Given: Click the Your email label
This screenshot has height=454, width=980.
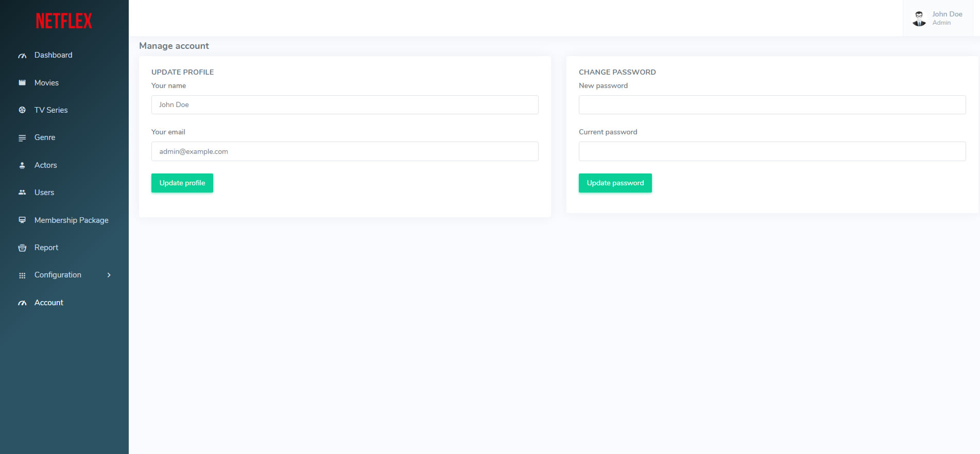Looking at the screenshot, I should pos(168,132).
